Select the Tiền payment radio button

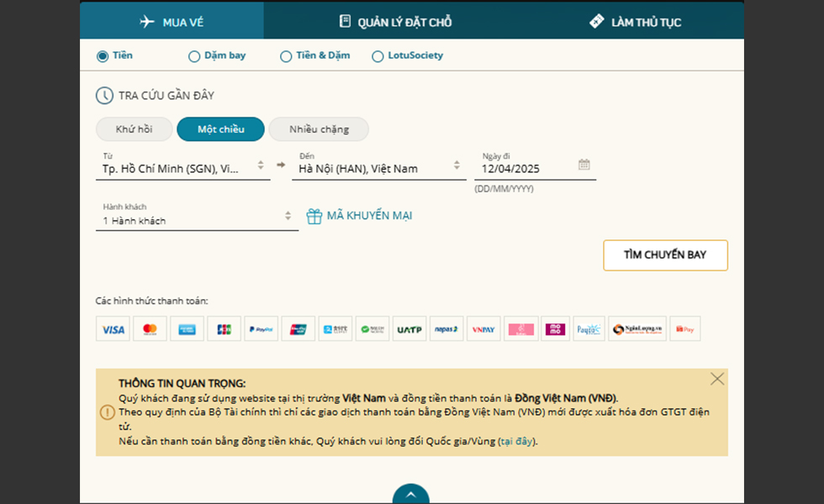tap(103, 56)
